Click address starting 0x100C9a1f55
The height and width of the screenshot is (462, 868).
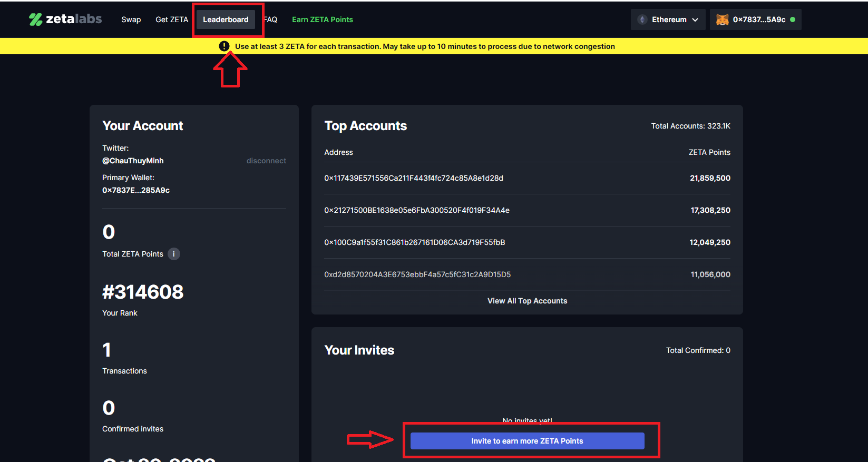tap(415, 242)
